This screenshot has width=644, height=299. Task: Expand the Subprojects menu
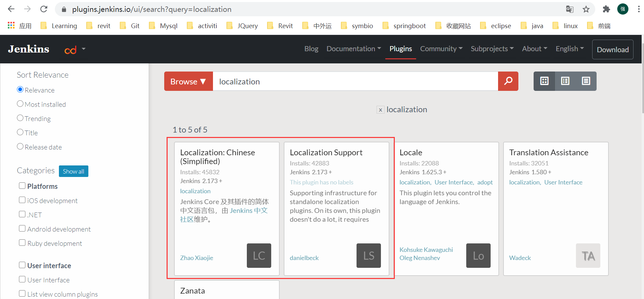[492, 49]
